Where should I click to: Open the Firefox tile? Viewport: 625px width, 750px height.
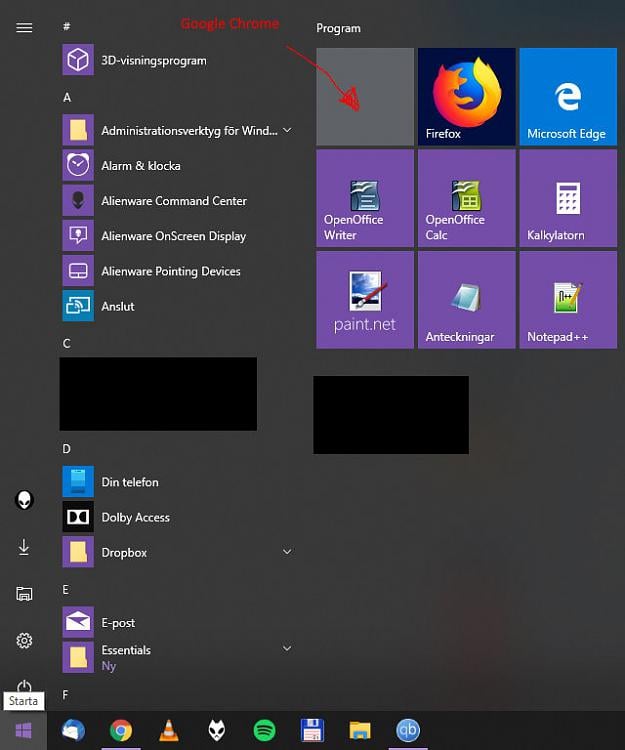pos(466,97)
